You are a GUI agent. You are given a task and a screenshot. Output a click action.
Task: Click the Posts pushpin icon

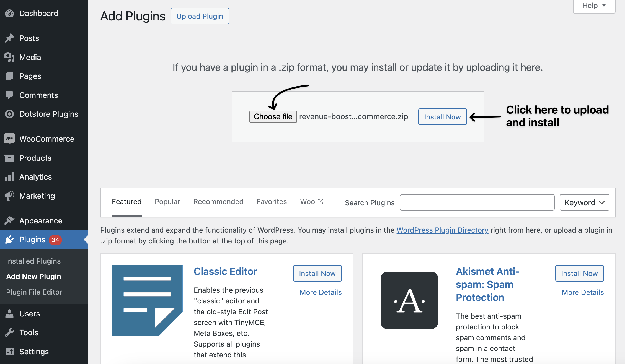[x=9, y=38]
